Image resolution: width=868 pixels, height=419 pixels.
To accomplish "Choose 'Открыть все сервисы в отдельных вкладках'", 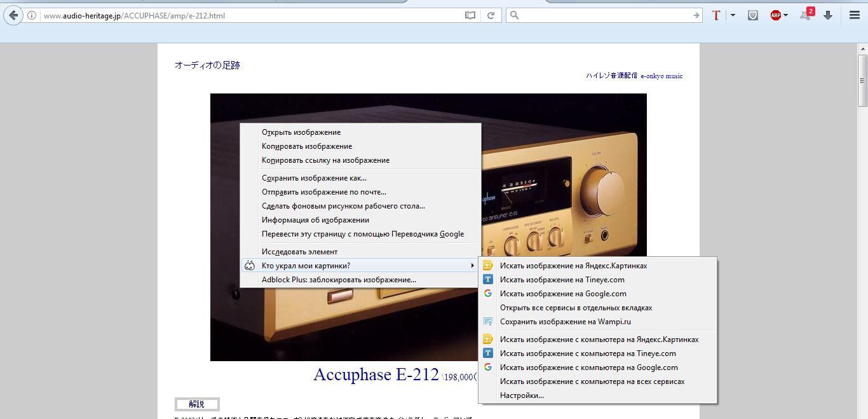I will (598, 308).
